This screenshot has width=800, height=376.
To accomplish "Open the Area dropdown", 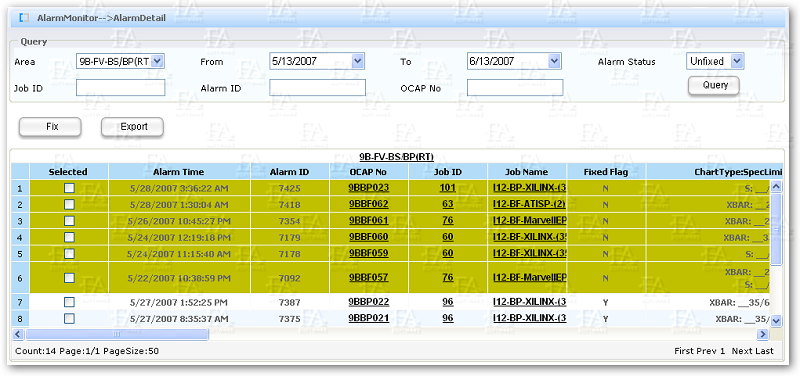I will point(158,61).
